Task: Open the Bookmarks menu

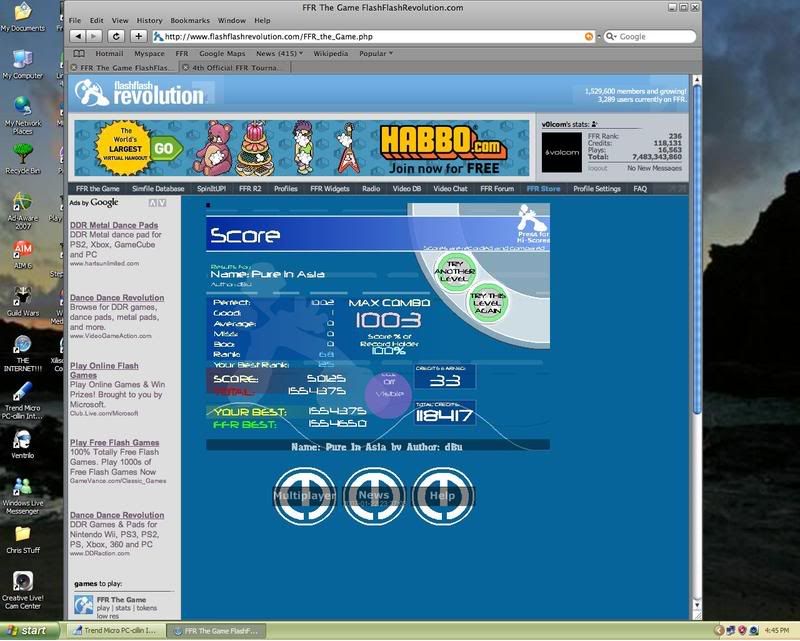Action: pyautogui.click(x=190, y=20)
